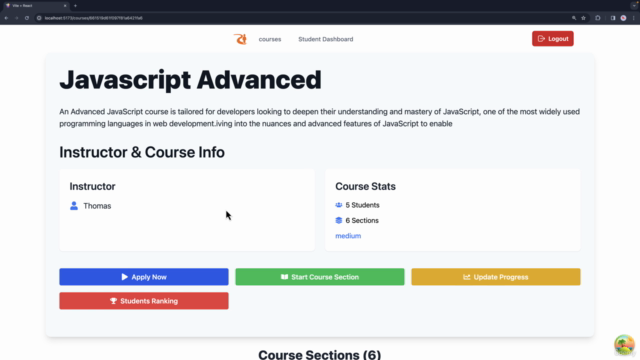Click the Course Stats heading
The height and width of the screenshot is (360, 640).
(x=365, y=186)
